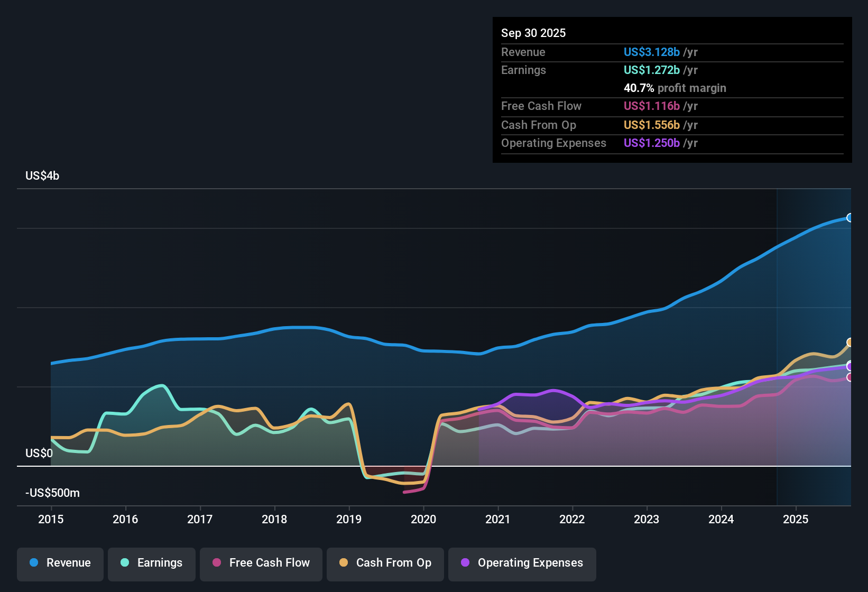Screen dimensions: 868x592
Task: Click the orange Cash From Op legend dot
Action: pyautogui.click(x=344, y=563)
